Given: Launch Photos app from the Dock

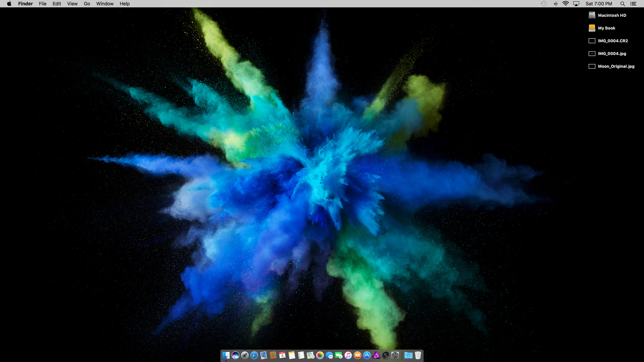Looking at the screenshot, I should click(x=320, y=355).
